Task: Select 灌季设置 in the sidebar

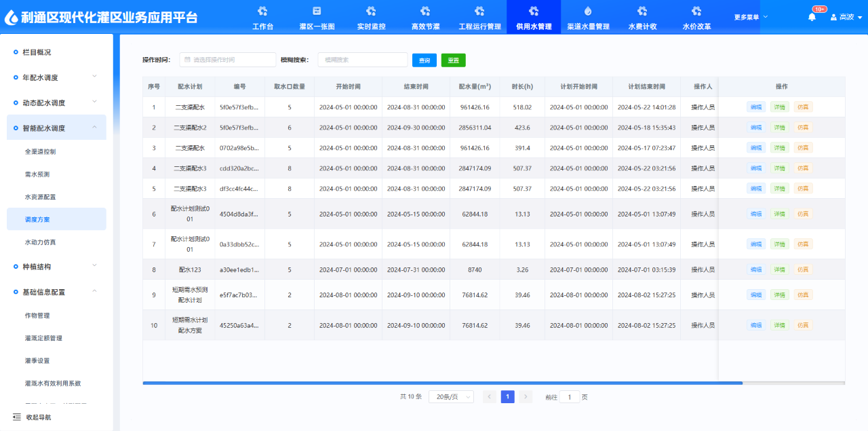Action: tap(56, 360)
